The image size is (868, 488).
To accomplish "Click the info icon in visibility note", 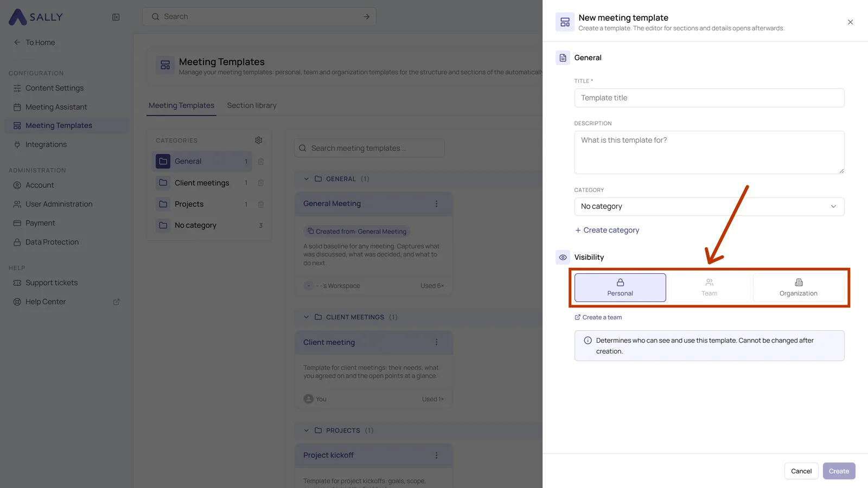I will click(588, 341).
